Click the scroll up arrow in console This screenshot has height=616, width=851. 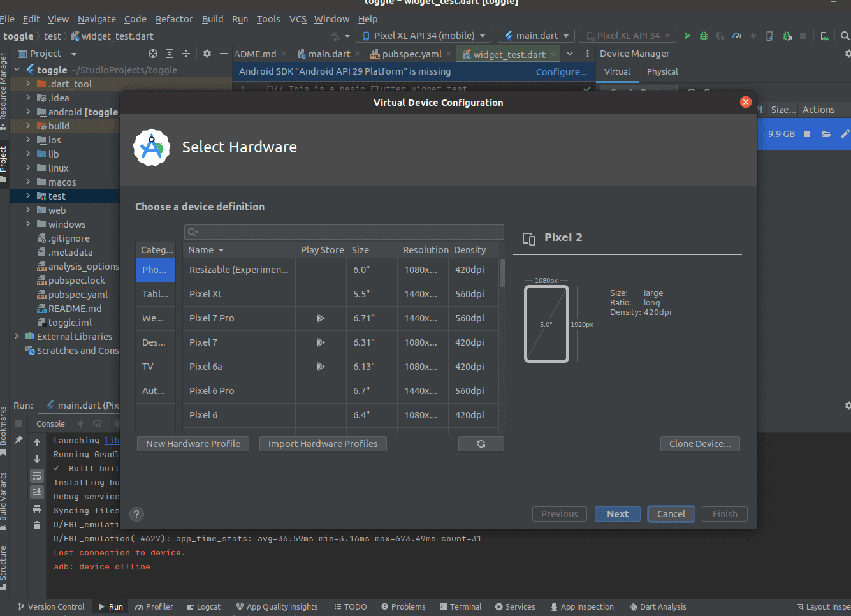click(x=37, y=443)
